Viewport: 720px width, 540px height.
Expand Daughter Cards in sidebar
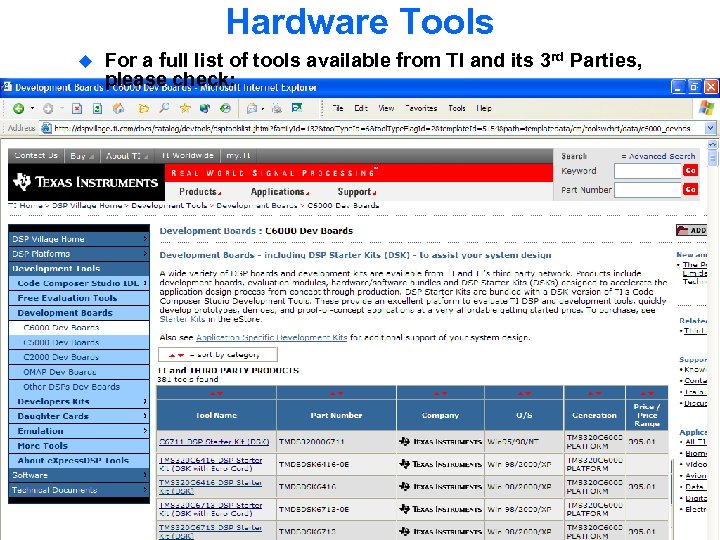pyautogui.click(x=79, y=416)
